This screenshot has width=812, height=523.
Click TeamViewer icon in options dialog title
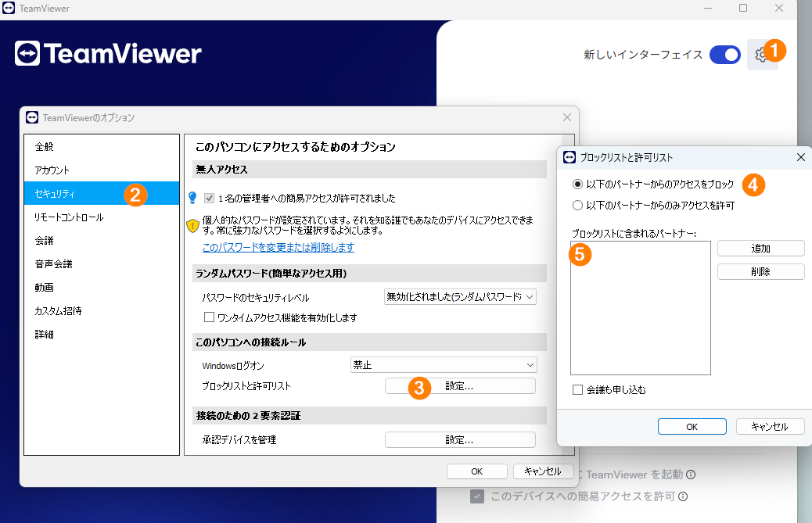coord(32,117)
